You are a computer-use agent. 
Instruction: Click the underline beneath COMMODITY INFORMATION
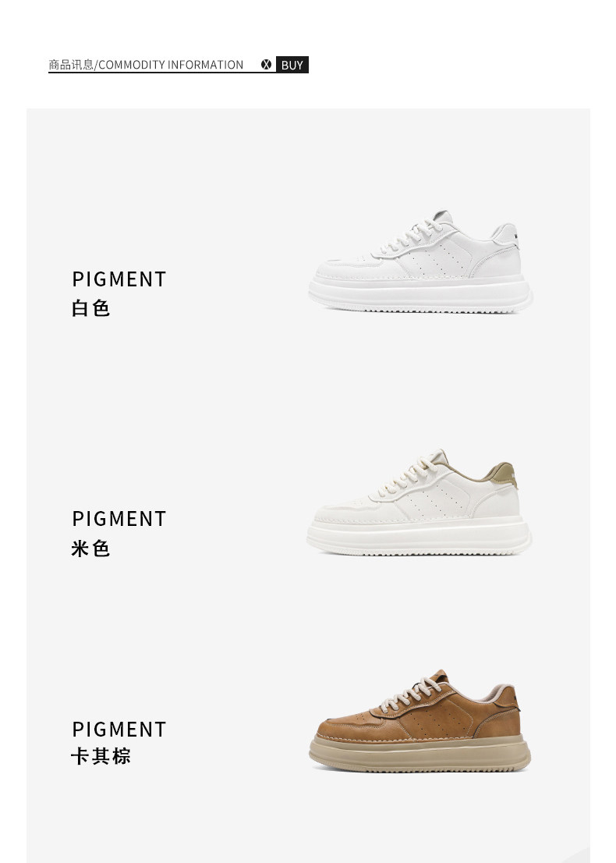pos(161,73)
